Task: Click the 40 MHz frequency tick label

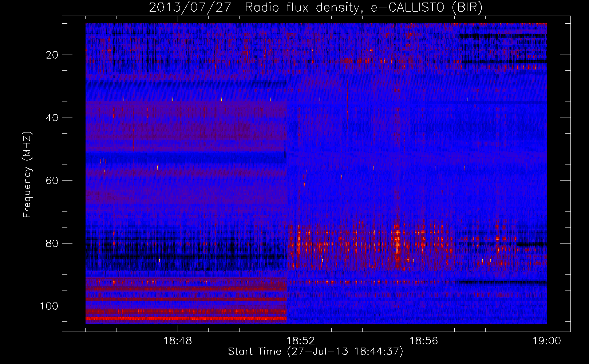Action: (x=52, y=118)
